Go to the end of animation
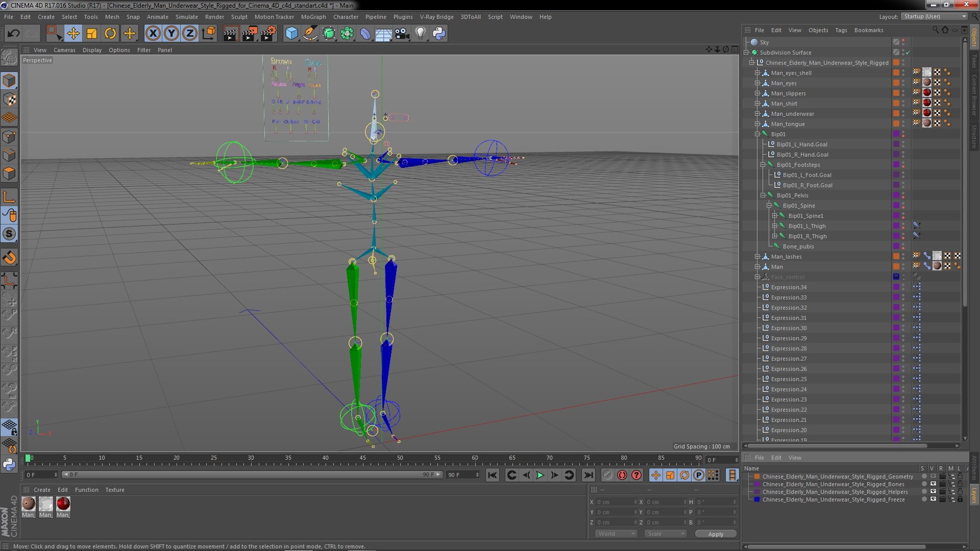 588,475
